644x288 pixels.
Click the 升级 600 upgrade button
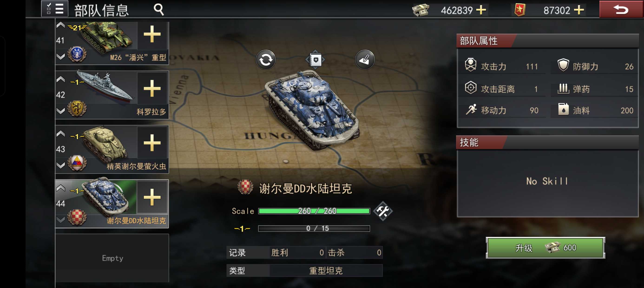545,248
